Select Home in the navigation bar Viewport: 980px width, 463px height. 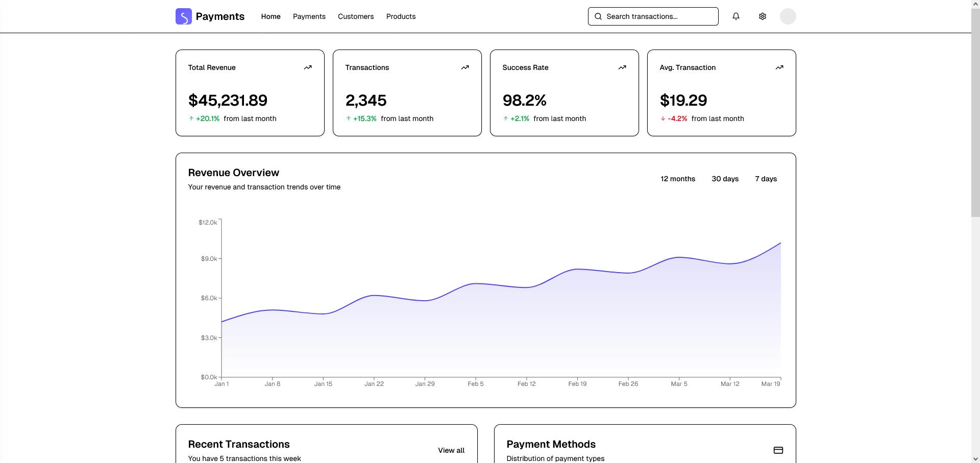pyautogui.click(x=271, y=16)
